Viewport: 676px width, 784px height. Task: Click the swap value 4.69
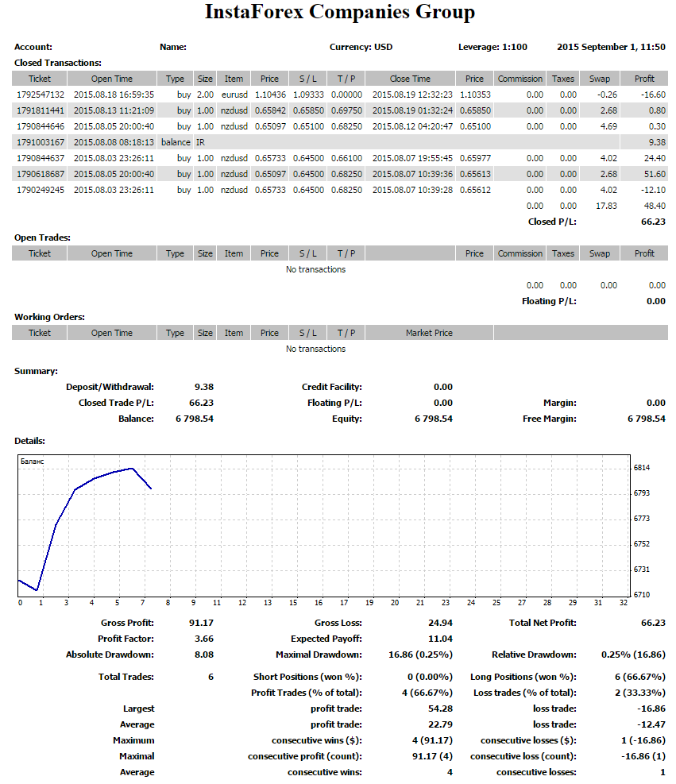tap(609, 126)
